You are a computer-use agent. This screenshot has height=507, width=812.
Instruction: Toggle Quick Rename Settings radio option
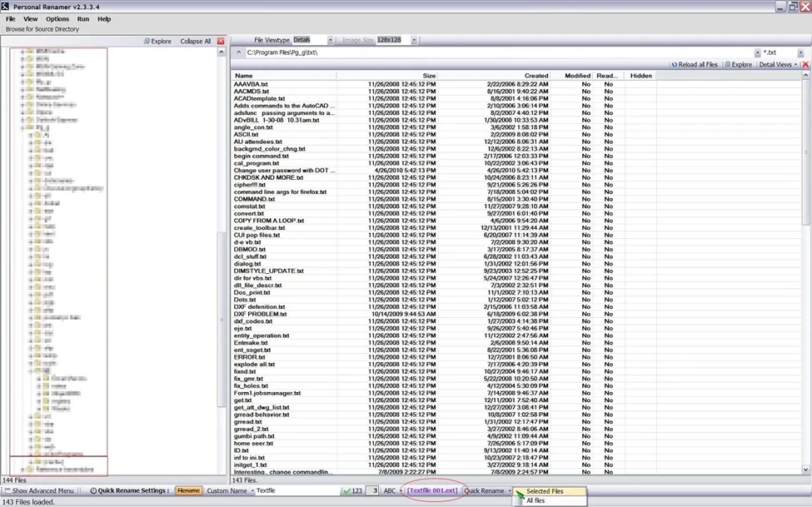(x=93, y=491)
